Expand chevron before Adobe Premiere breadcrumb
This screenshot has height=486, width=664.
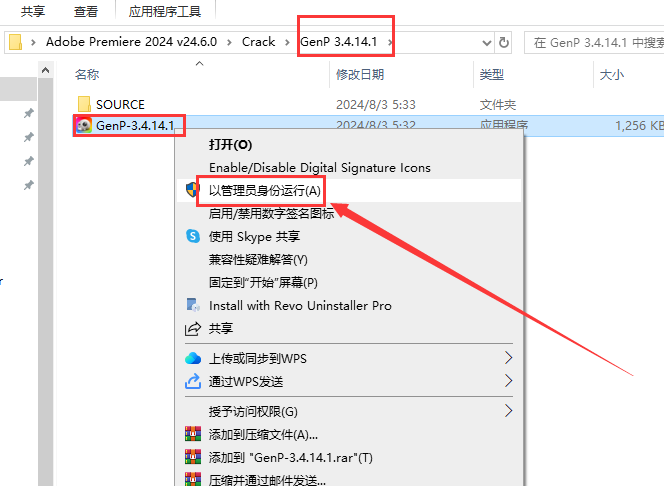(x=33, y=42)
